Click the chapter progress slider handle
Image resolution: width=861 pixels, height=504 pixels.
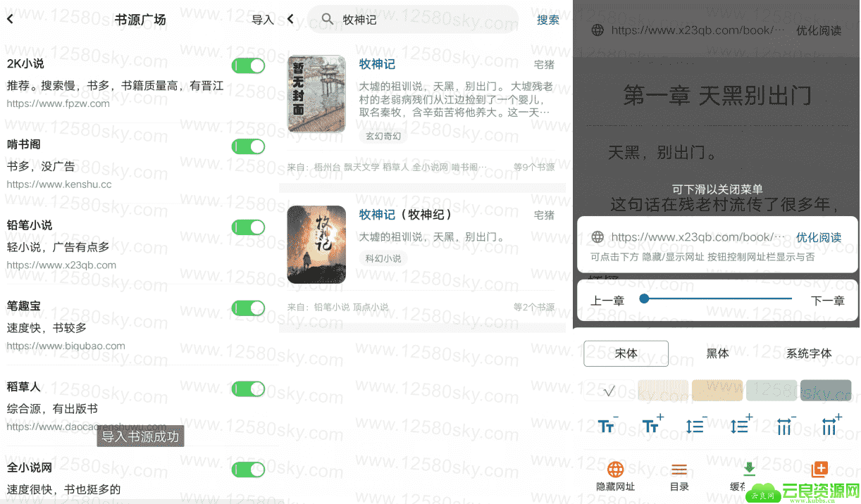644,299
